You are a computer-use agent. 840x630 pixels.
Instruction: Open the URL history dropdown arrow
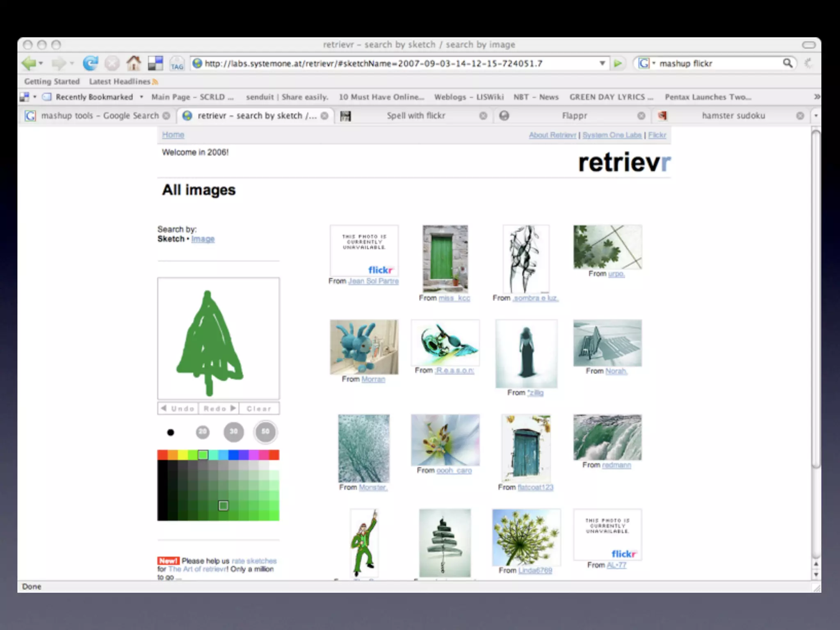(x=602, y=63)
